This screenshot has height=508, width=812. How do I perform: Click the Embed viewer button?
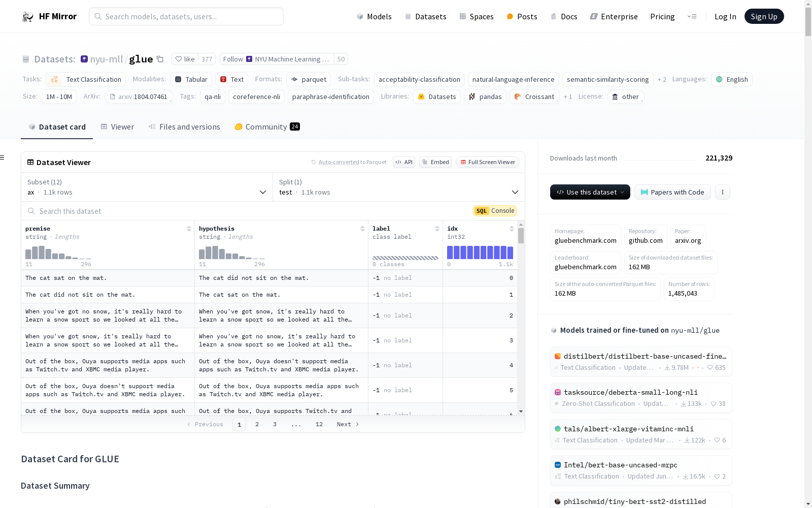coord(435,162)
